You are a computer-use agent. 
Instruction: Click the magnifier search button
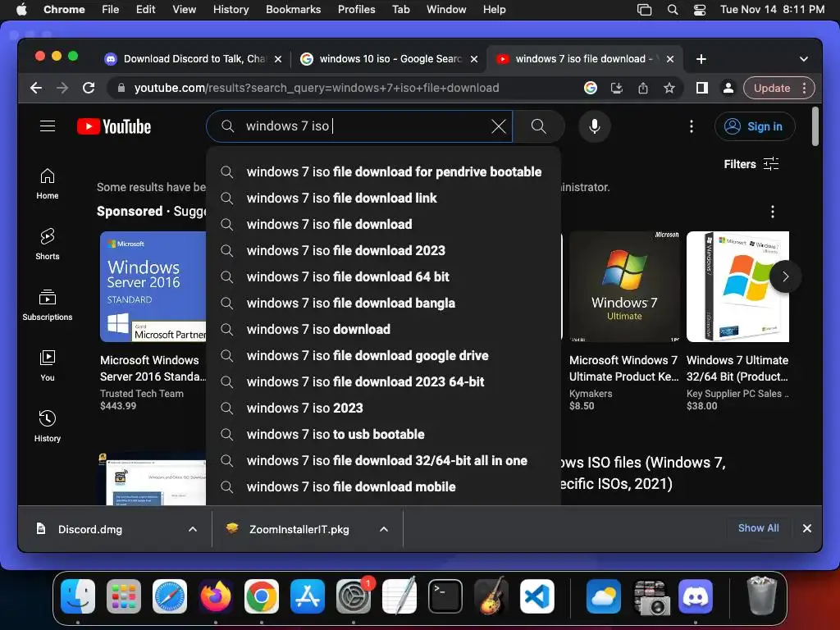[538, 126]
